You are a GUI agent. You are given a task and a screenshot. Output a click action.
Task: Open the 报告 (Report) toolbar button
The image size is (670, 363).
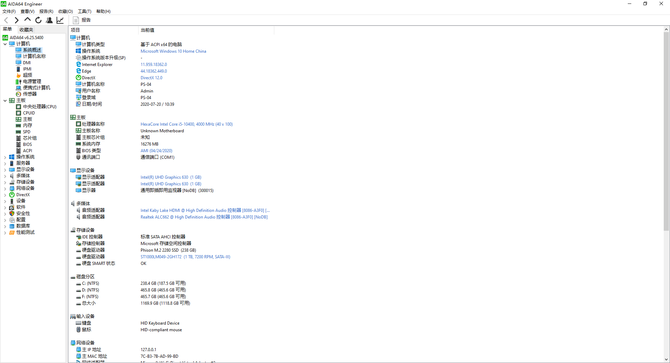(82, 20)
